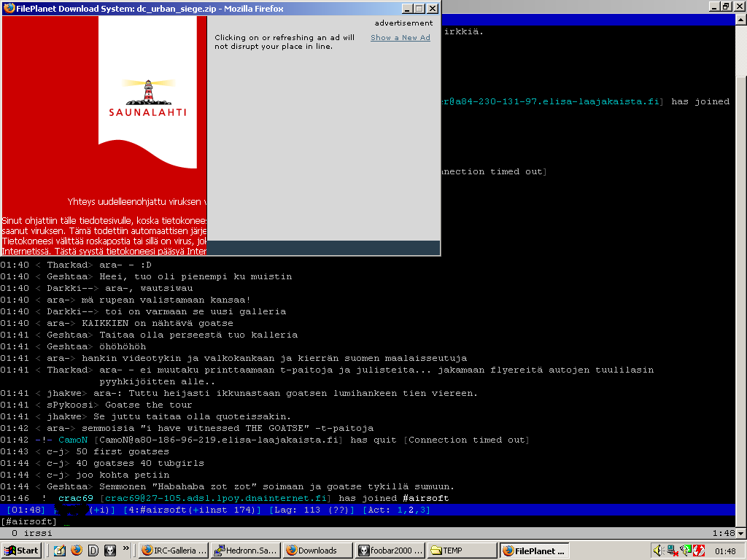Click the disconnected network tray icon

tap(672, 551)
